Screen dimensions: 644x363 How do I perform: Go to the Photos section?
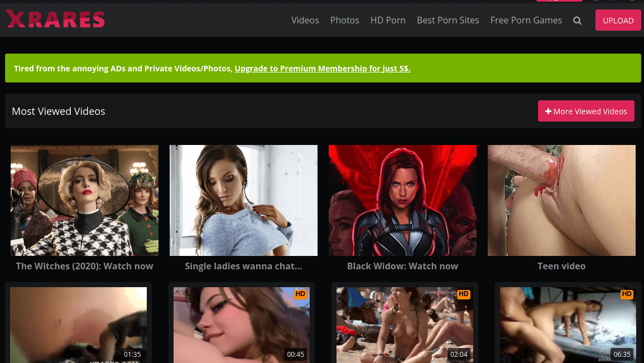(344, 20)
